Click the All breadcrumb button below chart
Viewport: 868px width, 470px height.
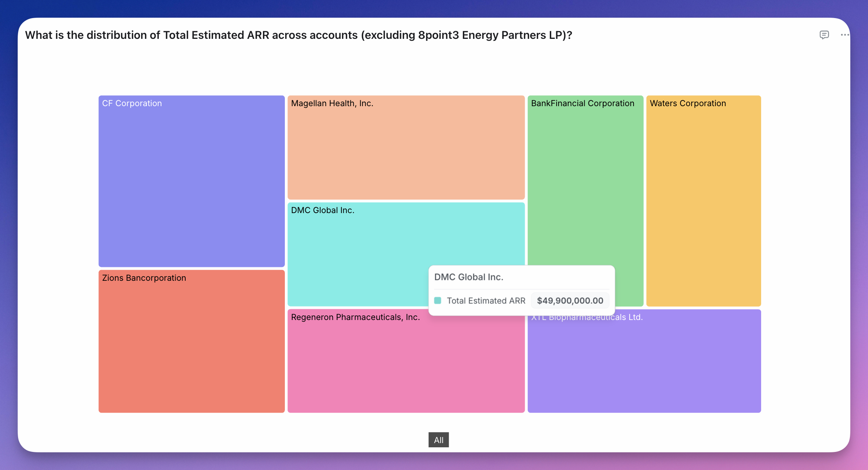(438, 440)
